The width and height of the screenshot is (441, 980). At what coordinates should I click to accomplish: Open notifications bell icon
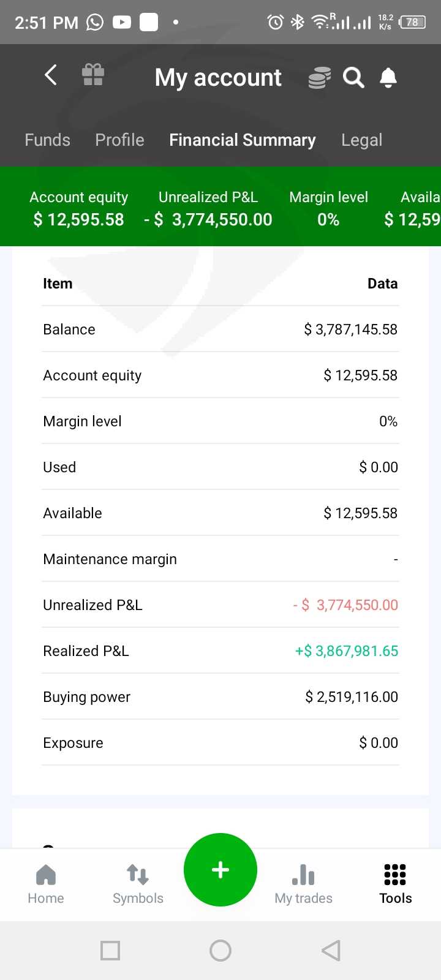tap(388, 78)
